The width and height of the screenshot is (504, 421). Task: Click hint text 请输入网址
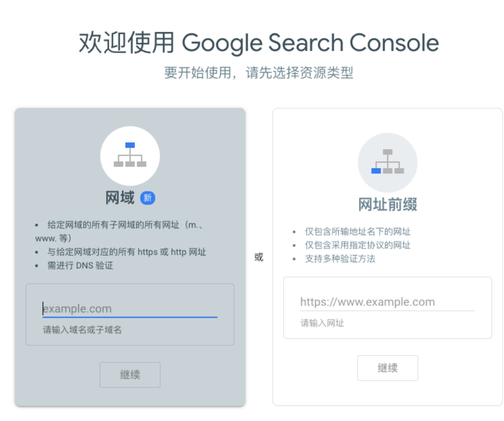[322, 323]
